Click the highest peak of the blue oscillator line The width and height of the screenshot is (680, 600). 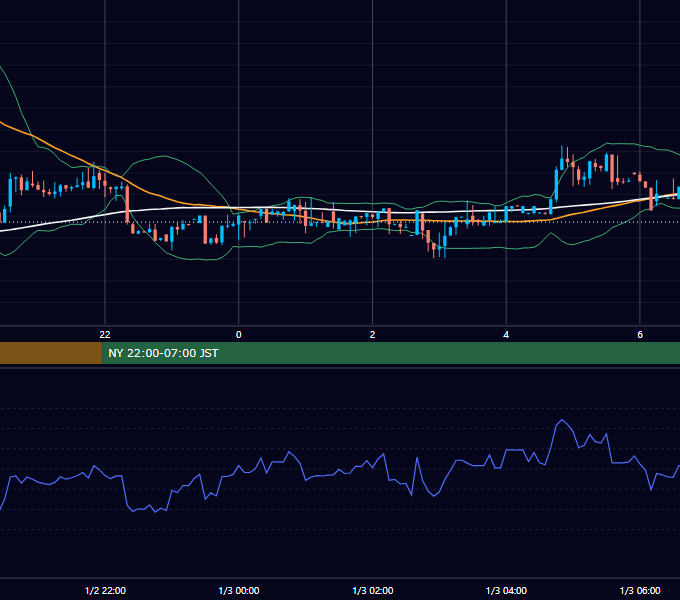562,420
